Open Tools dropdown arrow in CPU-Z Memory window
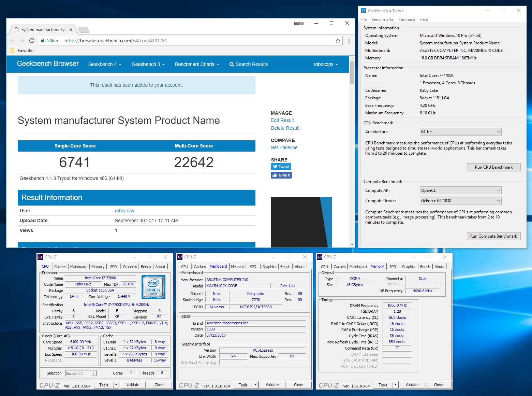532x396 pixels. pos(395,385)
